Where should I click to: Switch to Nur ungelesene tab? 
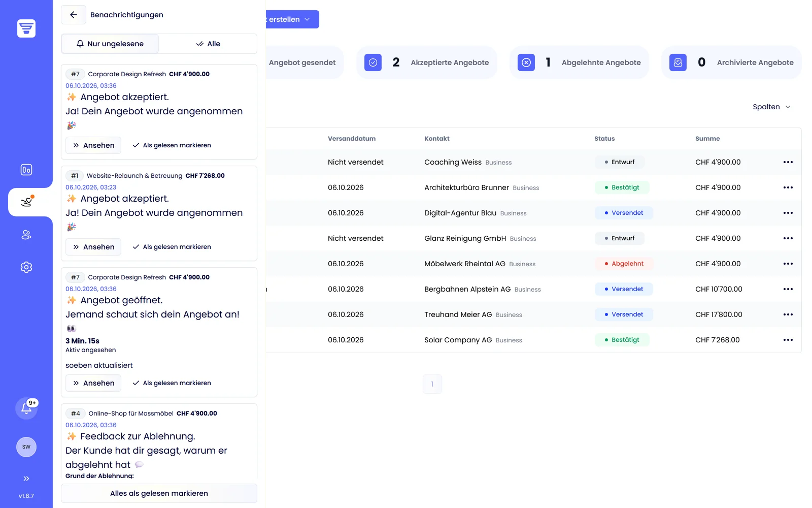tap(110, 44)
